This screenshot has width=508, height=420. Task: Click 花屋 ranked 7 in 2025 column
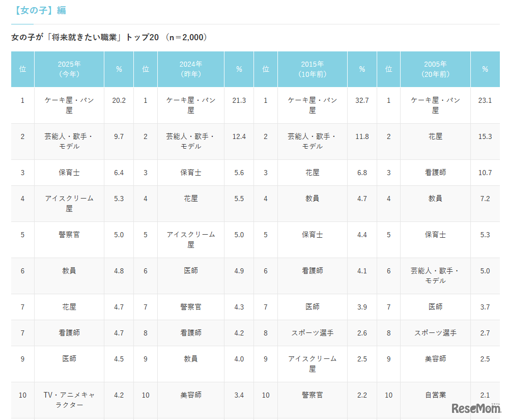pos(69,307)
